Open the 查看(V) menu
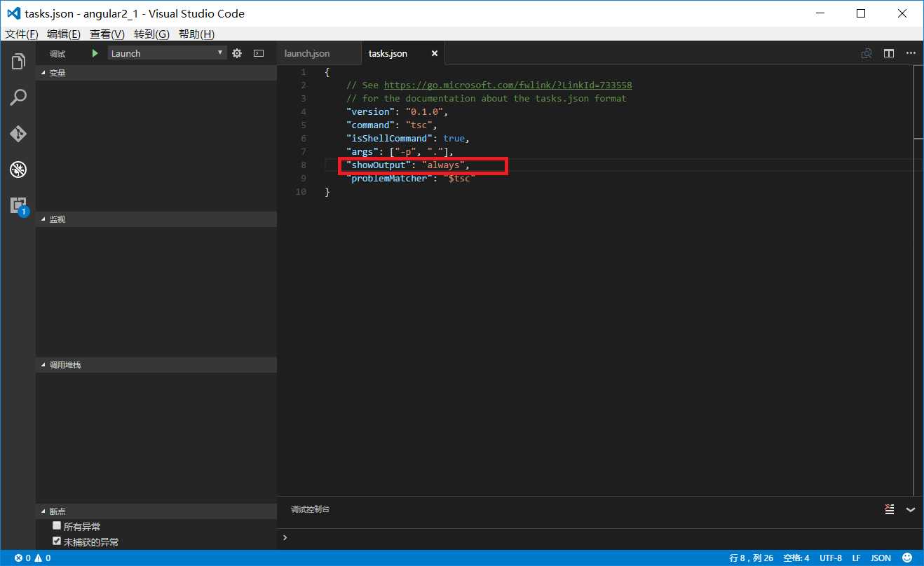924x566 pixels. (107, 34)
